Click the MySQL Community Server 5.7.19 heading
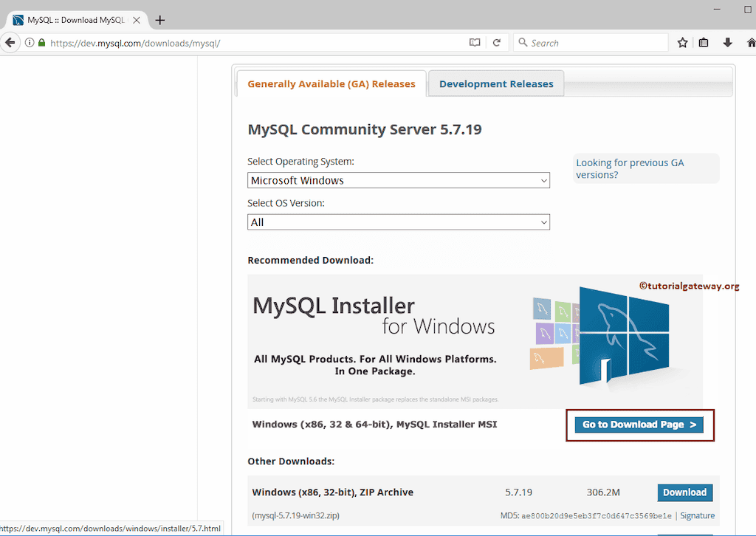The height and width of the screenshot is (536, 756). pos(365,130)
